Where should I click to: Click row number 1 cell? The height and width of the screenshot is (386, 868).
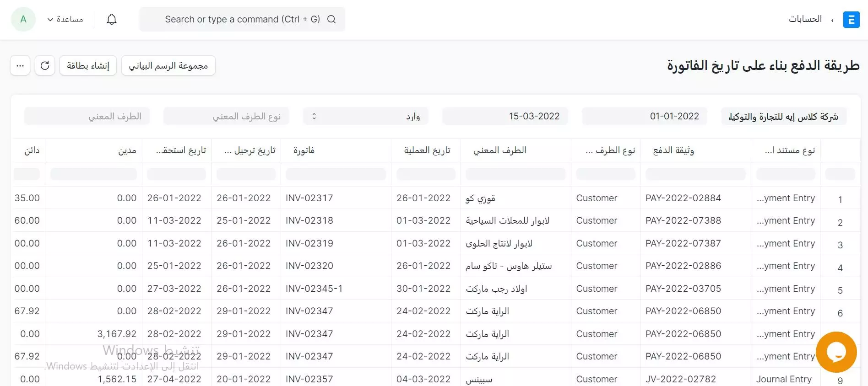[x=840, y=199]
